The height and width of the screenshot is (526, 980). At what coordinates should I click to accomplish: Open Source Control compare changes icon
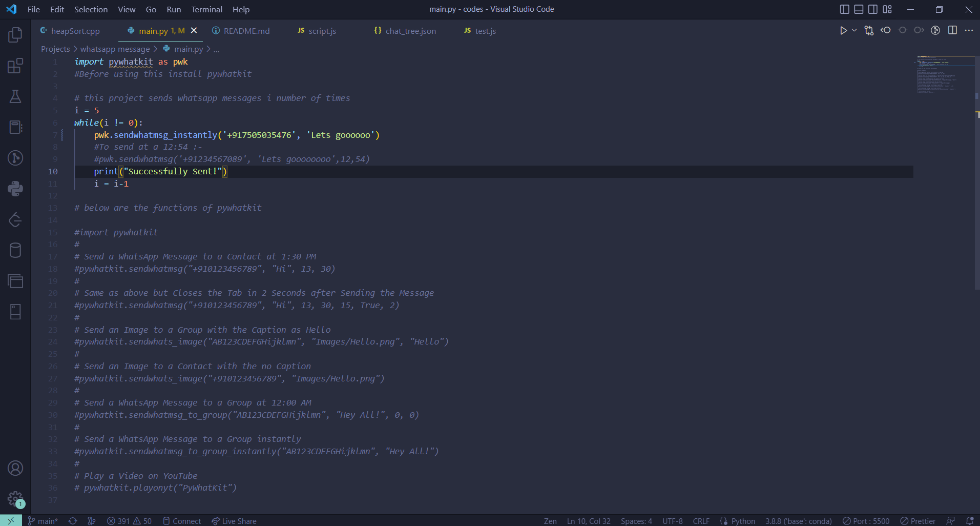(869, 30)
